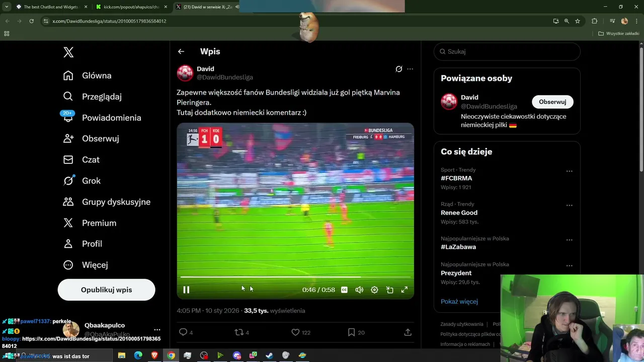Reply to the post via the comment icon
This screenshot has width=644, height=362.
[x=183, y=332]
